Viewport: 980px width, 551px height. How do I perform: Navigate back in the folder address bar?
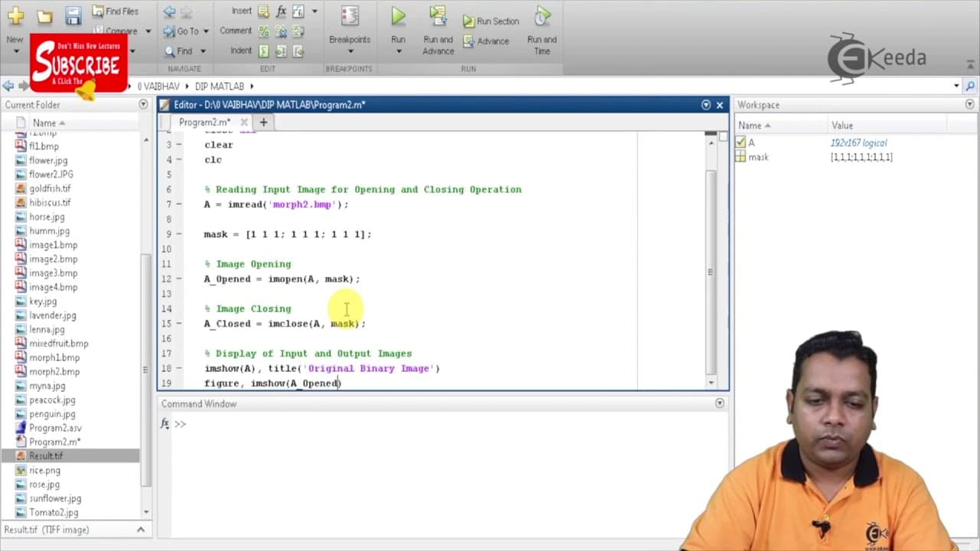click(8, 86)
